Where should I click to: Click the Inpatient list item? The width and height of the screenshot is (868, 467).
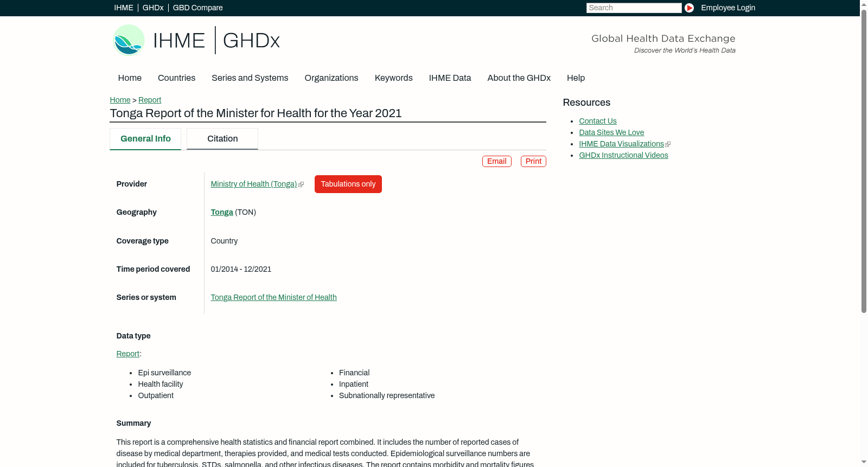tap(354, 385)
